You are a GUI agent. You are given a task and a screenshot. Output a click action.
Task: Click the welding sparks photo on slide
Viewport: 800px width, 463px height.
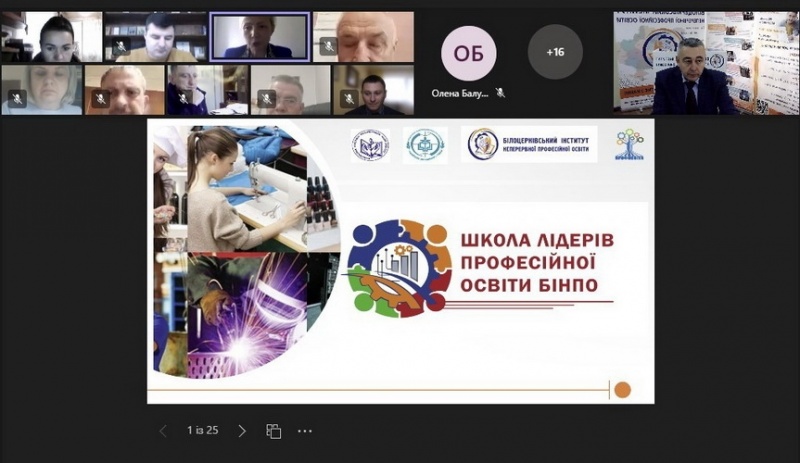pyautogui.click(x=247, y=315)
